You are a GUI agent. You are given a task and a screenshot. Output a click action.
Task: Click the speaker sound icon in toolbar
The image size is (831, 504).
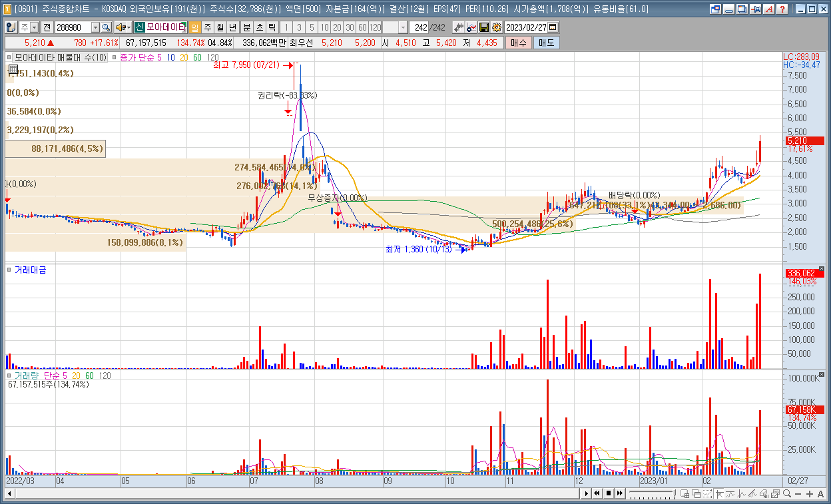point(121,27)
